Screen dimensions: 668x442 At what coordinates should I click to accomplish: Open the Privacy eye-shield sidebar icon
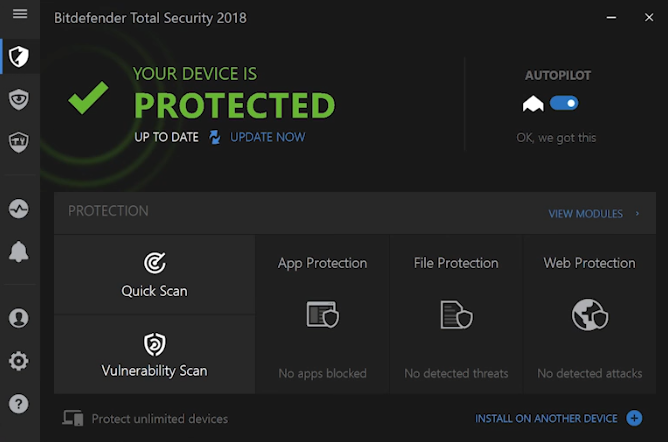[18, 98]
